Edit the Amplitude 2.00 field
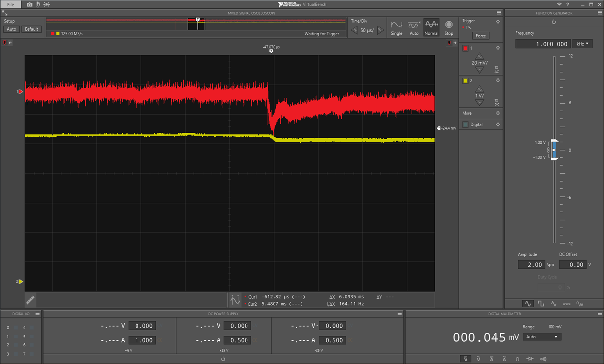The width and height of the screenshot is (604, 364). [x=531, y=265]
